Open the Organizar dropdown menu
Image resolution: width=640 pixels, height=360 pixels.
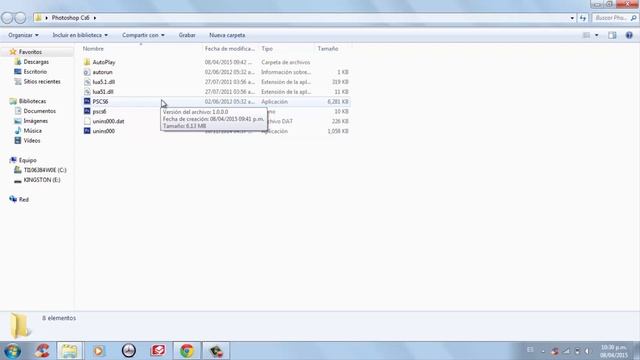(x=23, y=36)
